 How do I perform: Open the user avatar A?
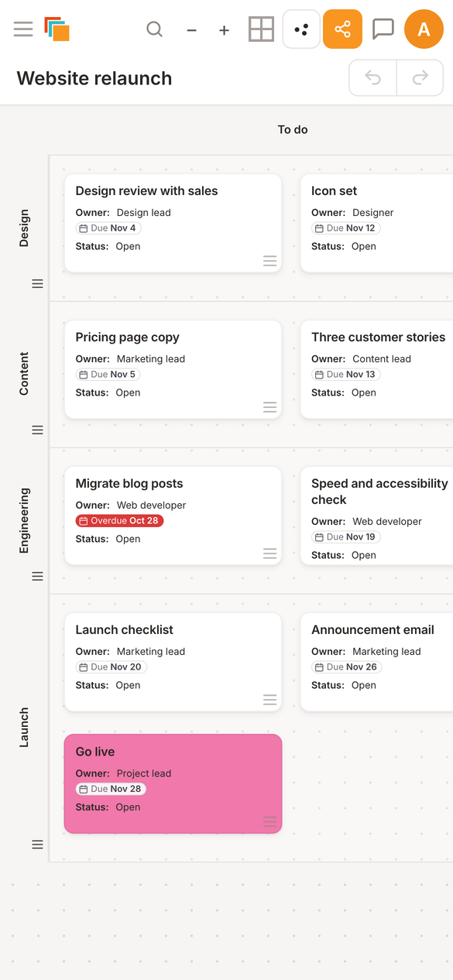(x=424, y=29)
